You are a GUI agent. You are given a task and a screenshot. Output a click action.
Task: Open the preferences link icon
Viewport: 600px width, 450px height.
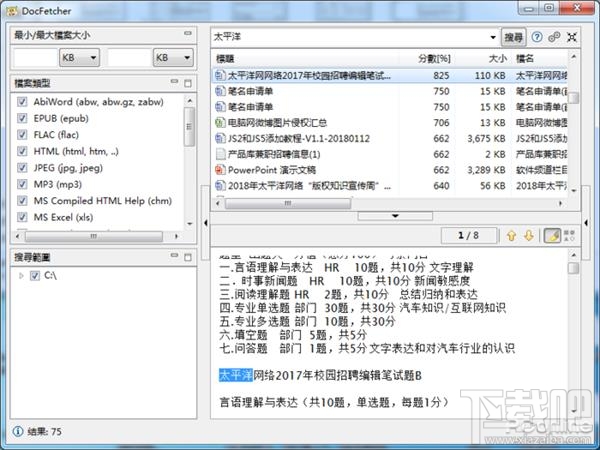click(x=554, y=37)
